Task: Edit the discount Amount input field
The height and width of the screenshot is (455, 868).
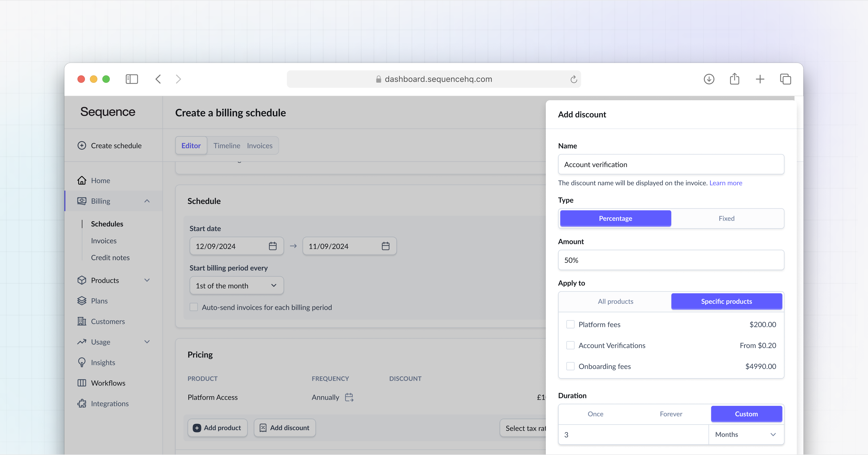Action: tap(671, 260)
